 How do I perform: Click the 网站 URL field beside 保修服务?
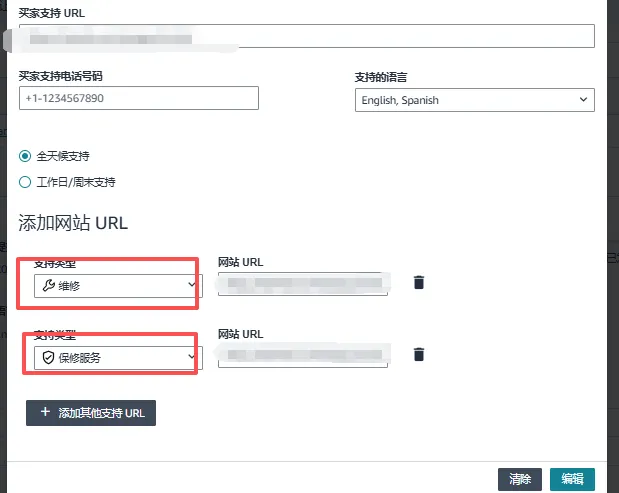[x=303, y=356]
